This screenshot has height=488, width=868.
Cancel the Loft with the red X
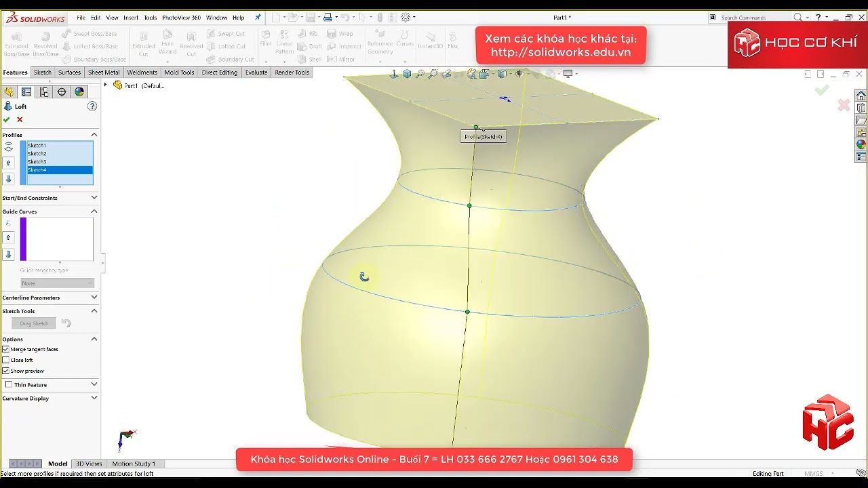click(20, 119)
